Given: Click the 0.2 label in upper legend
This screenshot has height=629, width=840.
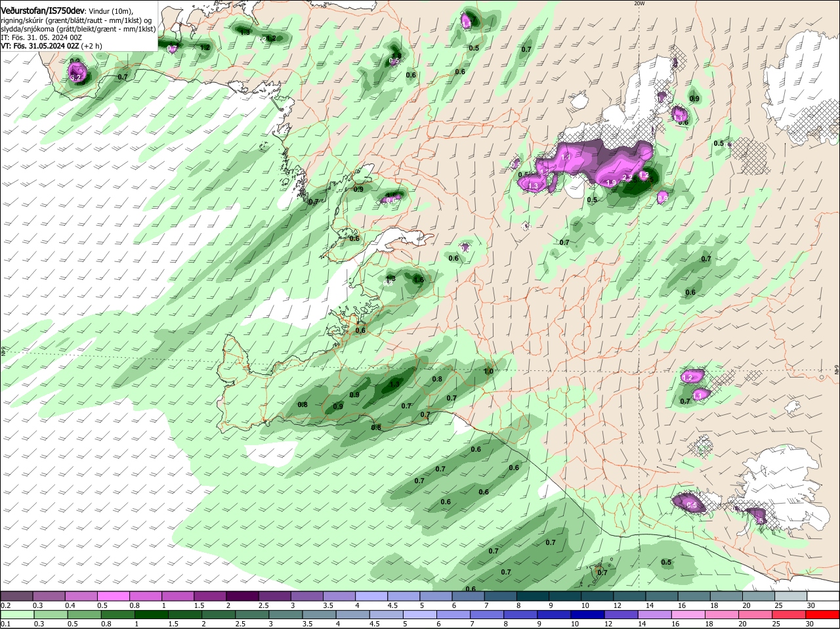Looking at the screenshot, I should pyautogui.click(x=6, y=605).
